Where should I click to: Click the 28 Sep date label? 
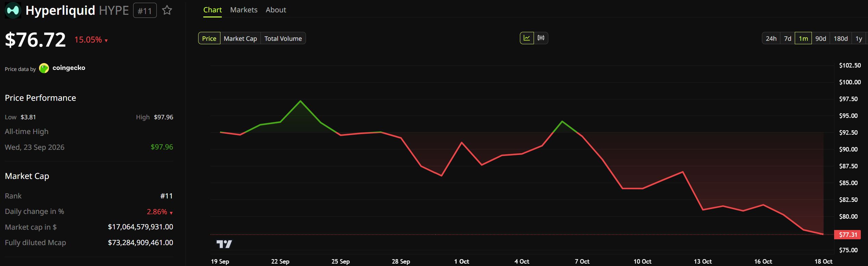tap(401, 262)
